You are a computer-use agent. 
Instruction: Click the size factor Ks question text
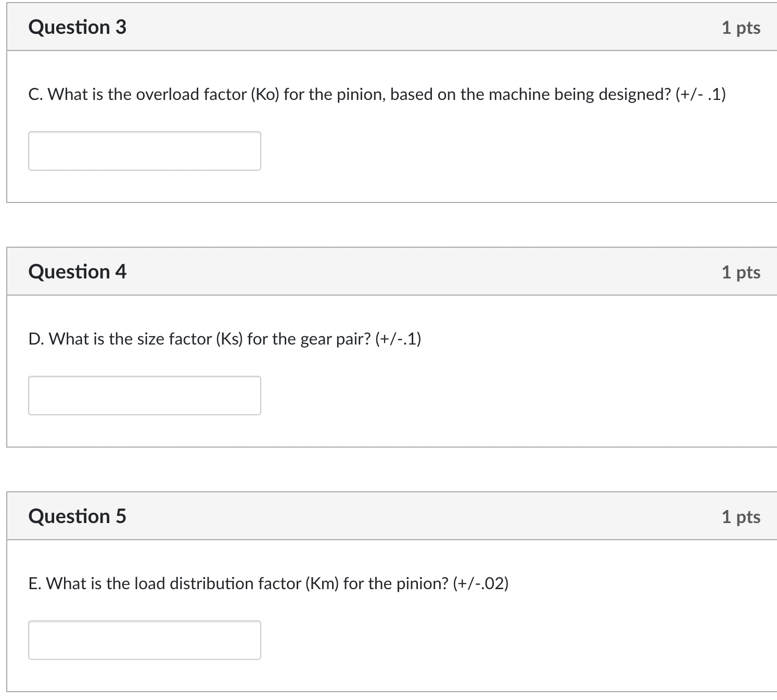224,338
